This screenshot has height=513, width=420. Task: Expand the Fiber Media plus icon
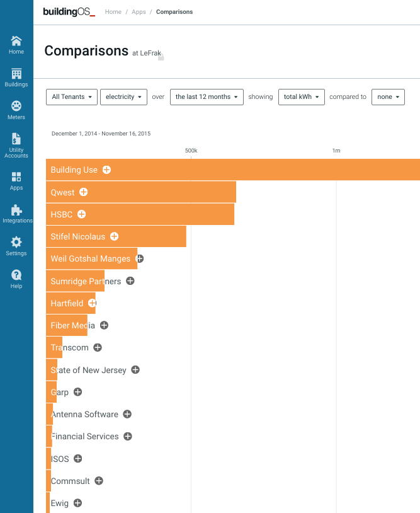105,325
